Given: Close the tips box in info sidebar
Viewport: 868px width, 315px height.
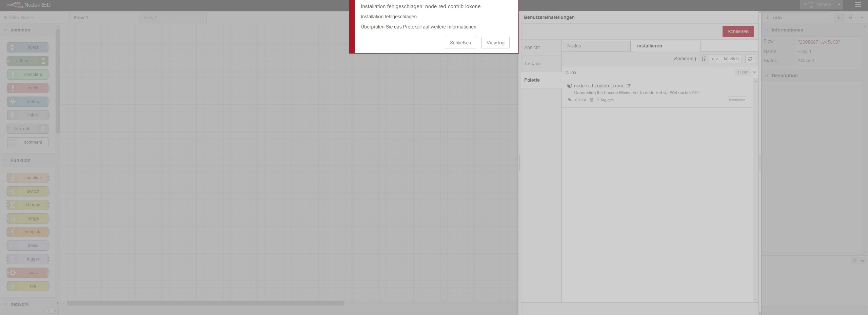Looking at the screenshot, I should pyautogui.click(x=862, y=261).
